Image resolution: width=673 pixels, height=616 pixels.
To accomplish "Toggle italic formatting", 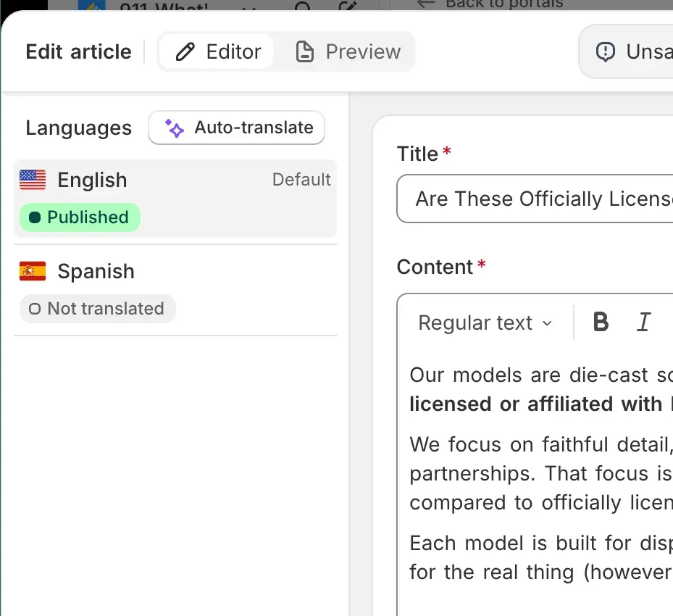I will [x=643, y=322].
